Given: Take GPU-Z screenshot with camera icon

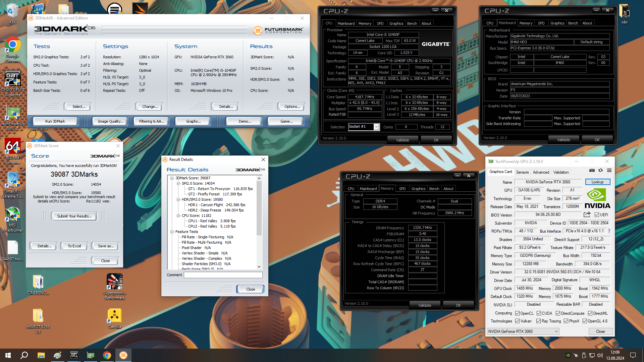Looking at the screenshot, I should (x=592, y=170).
